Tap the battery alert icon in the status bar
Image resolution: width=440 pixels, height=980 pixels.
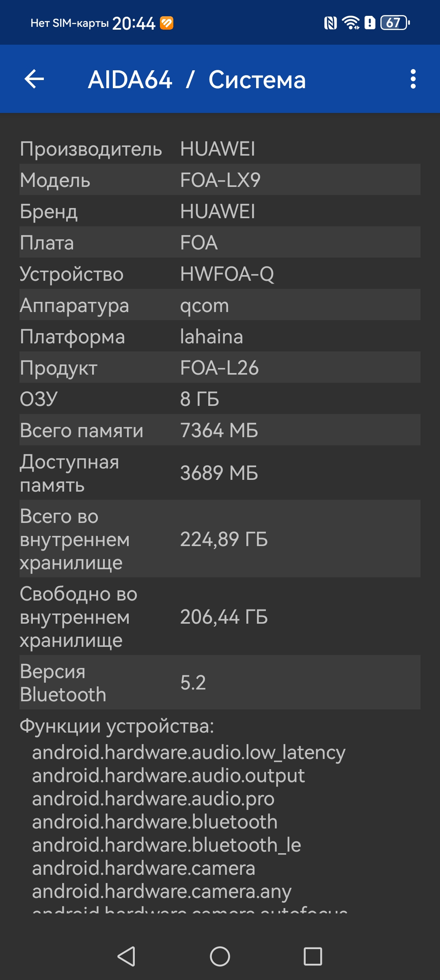pos(370,23)
